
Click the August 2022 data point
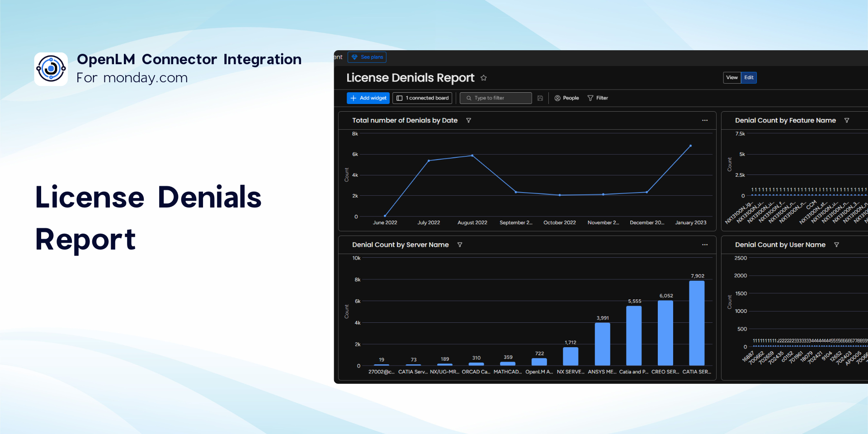(x=472, y=156)
